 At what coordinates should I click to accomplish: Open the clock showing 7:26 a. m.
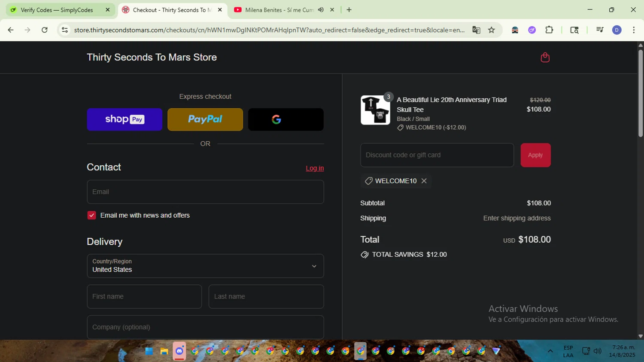pyautogui.click(x=622, y=351)
